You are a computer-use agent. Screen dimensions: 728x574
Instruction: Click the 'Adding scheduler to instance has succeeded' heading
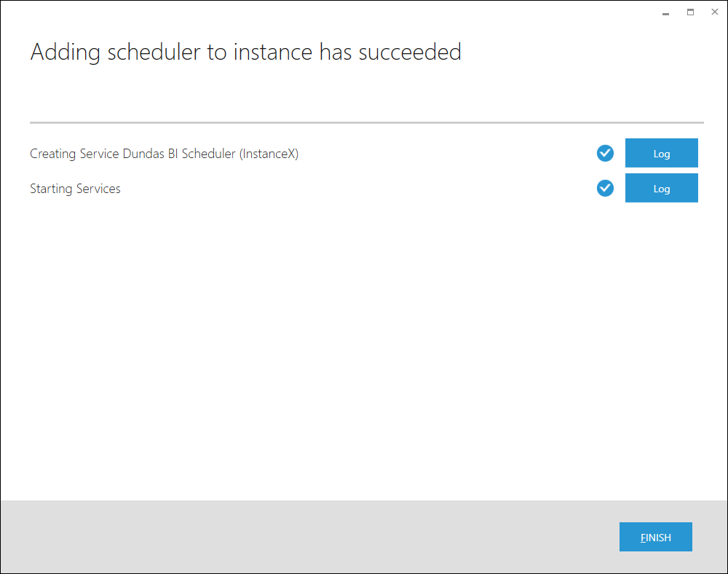[245, 52]
